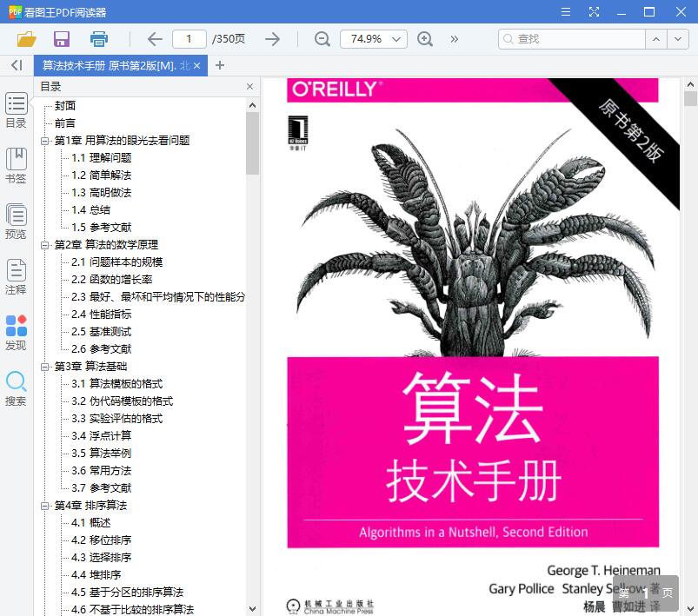This screenshot has height=616, width=698.
Task: Go to the next page arrow
Action: click(x=272, y=39)
